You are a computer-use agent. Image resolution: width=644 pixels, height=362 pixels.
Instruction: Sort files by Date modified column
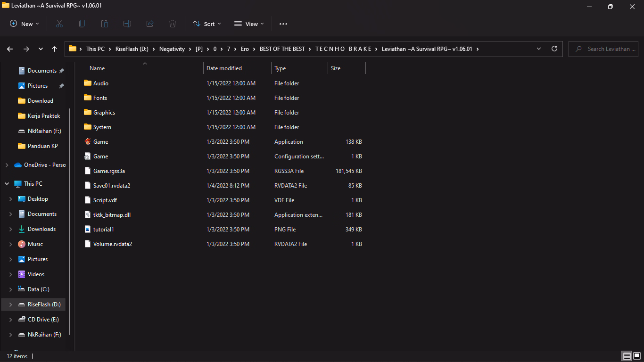click(x=224, y=68)
